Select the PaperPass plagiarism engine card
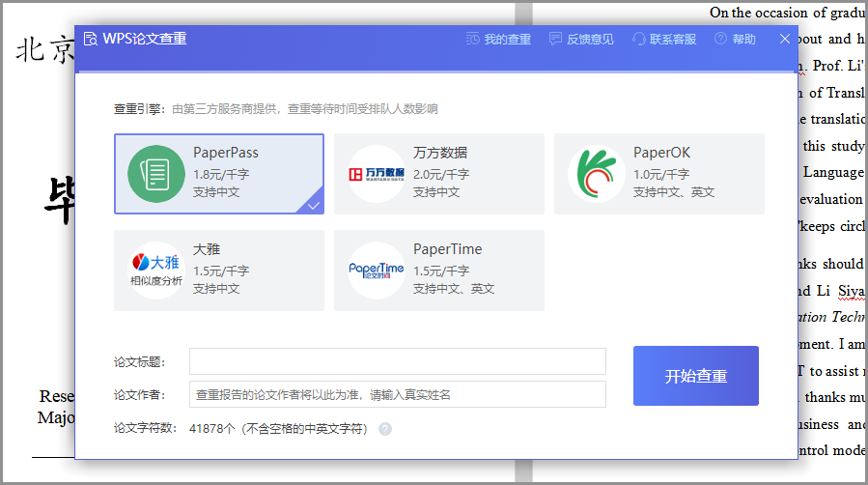This screenshot has height=485, width=868. pyautogui.click(x=219, y=174)
